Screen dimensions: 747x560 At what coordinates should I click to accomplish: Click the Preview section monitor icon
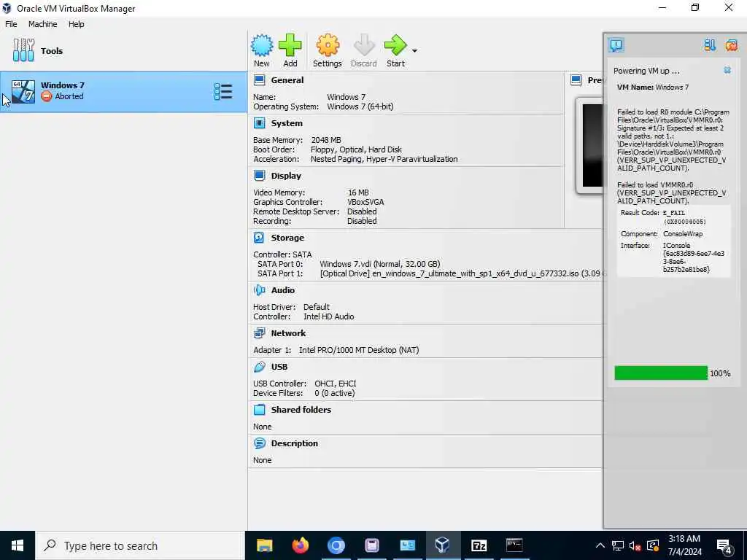[576, 80]
